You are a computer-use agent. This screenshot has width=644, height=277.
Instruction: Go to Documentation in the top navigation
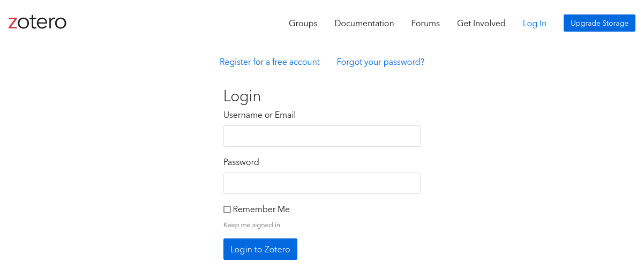(x=364, y=24)
